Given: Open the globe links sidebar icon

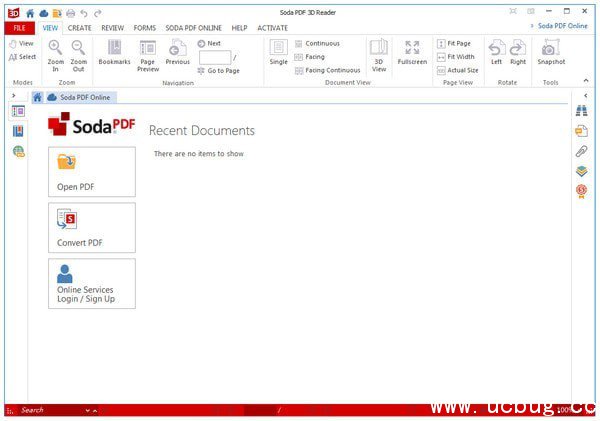Looking at the screenshot, I should tap(18, 152).
